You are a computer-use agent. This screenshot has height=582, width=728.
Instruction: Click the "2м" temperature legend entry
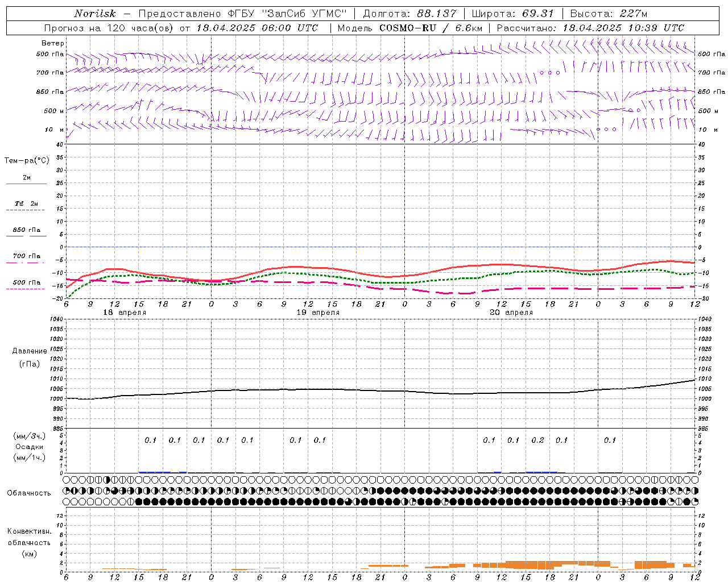pyautogui.click(x=27, y=177)
